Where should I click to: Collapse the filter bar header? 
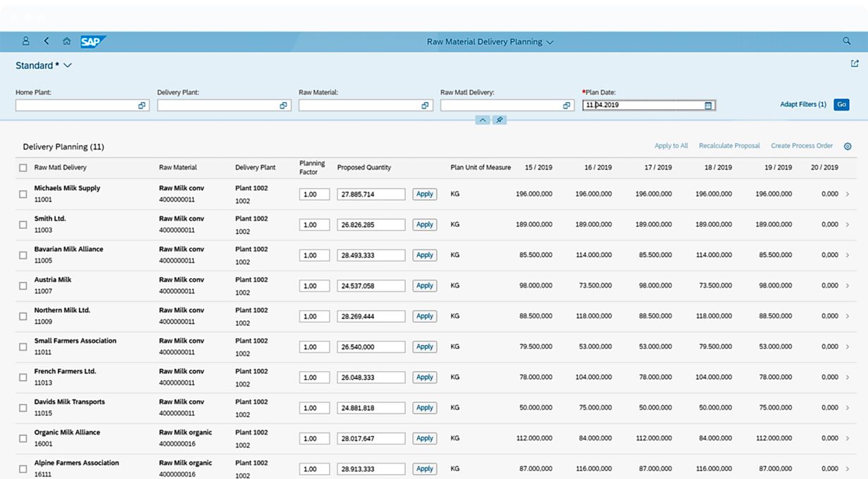(483, 120)
